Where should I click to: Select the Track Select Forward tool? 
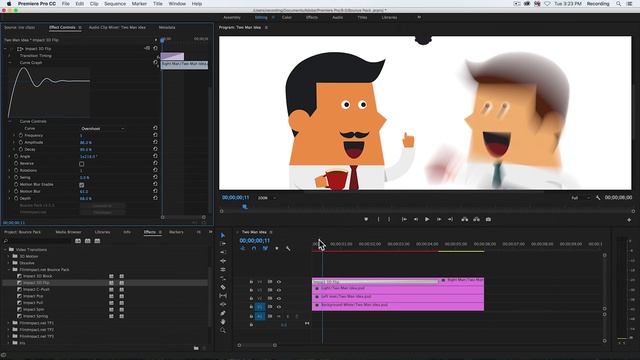[222, 244]
